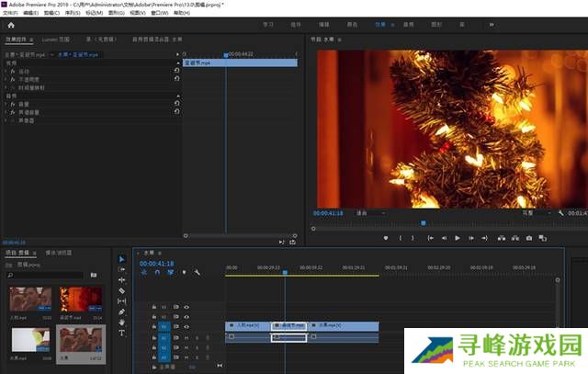Click the Program monitor playhead scrubber
The width and height of the screenshot is (588, 374).
point(424,222)
